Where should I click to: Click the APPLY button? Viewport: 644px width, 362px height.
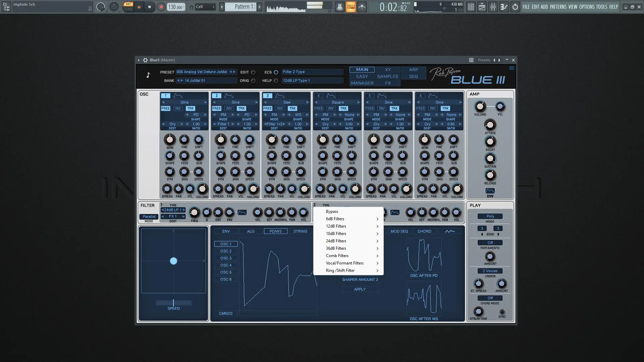(x=360, y=289)
